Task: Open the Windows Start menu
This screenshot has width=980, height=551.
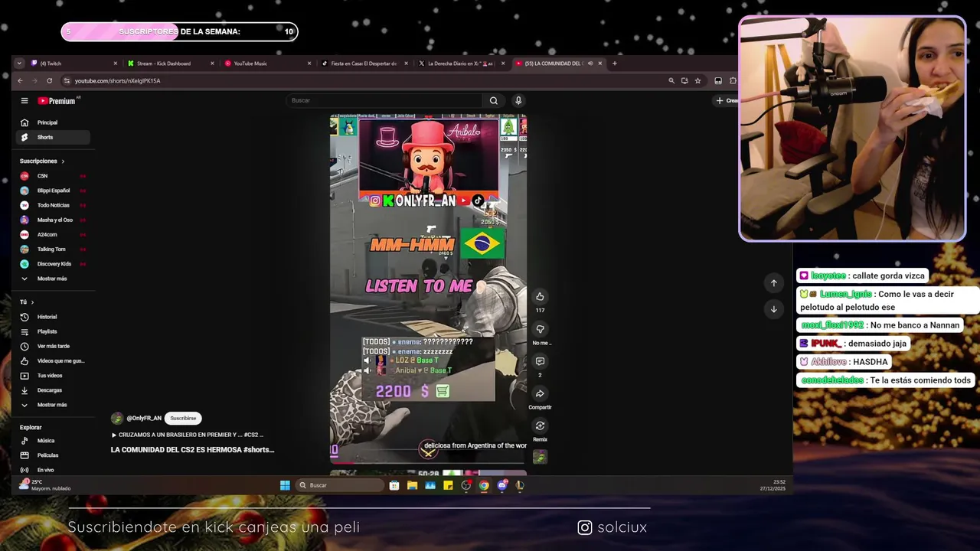Action: pos(285,485)
